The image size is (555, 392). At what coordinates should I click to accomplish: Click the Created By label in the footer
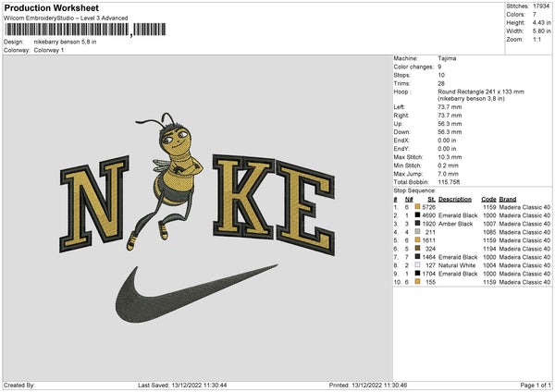point(19,386)
